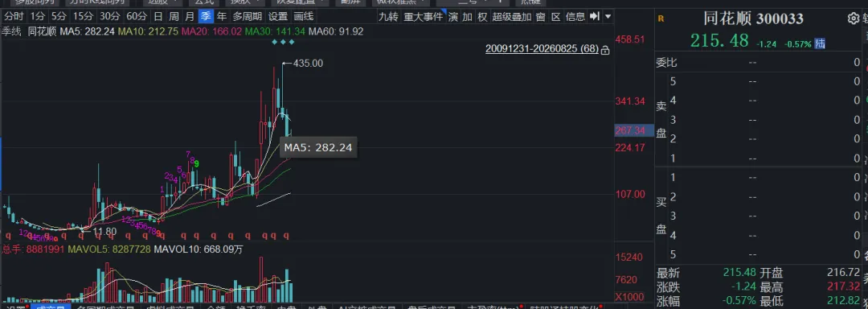Click the 区 range statistics button
Viewport: 868px width, 309px height.
(x=556, y=16)
